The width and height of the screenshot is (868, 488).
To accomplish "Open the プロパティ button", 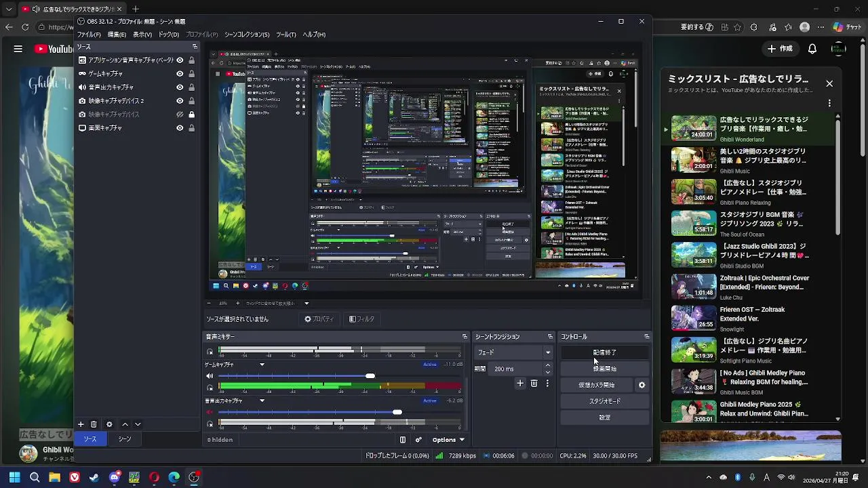I will click(319, 319).
